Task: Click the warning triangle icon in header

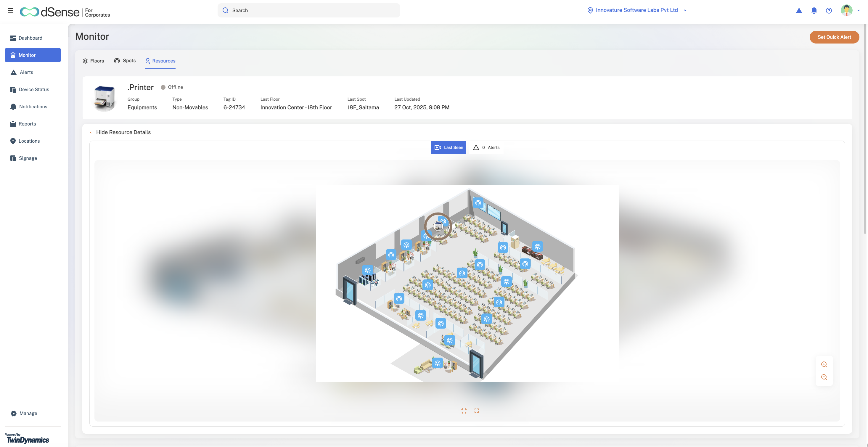Action: click(x=799, y=10)
